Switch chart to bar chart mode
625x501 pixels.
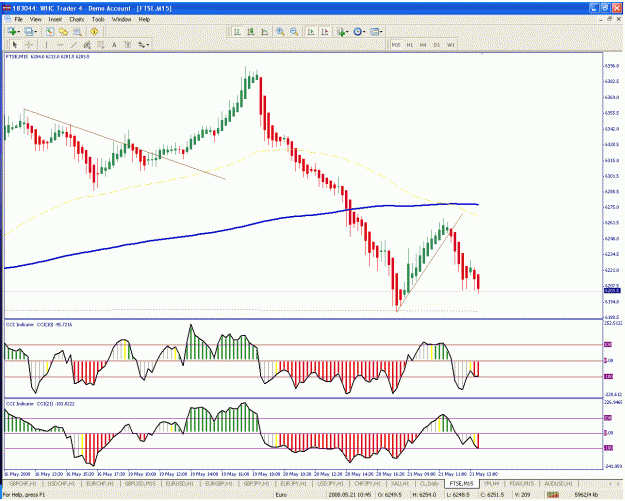[x=237, y=32]
